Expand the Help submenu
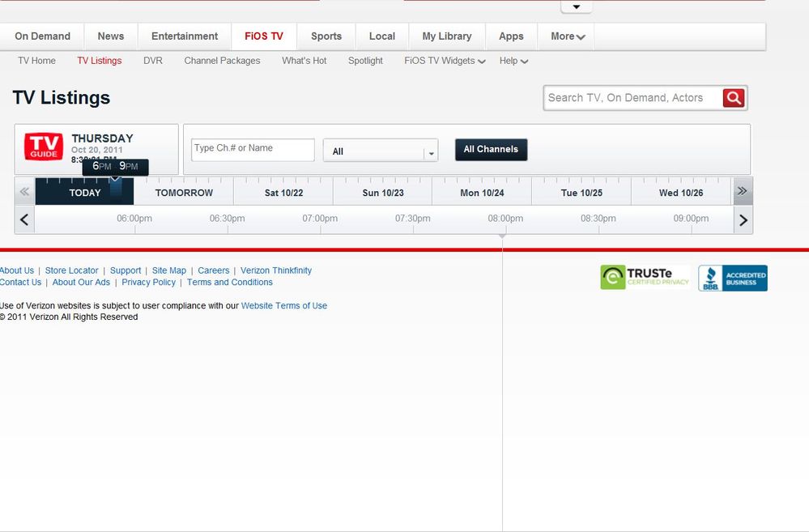This screenshot has height=532, width=809. point(513,61)
